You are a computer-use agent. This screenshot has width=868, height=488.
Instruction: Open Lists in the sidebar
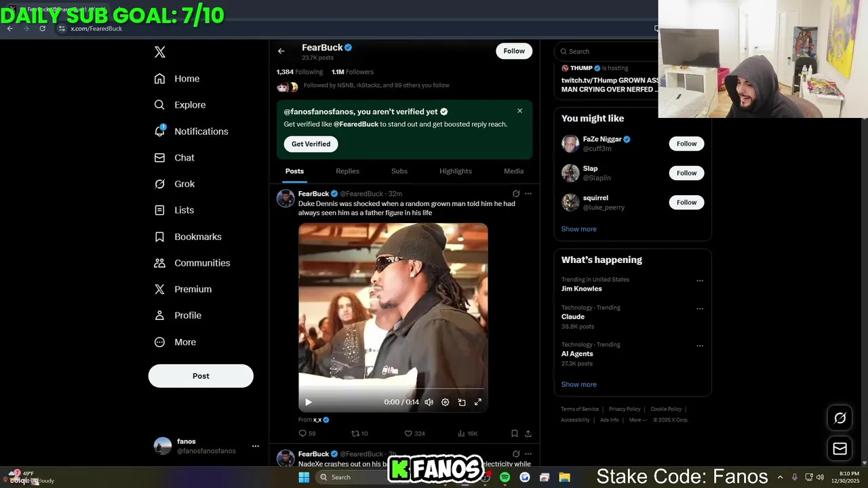coord(174,210)
